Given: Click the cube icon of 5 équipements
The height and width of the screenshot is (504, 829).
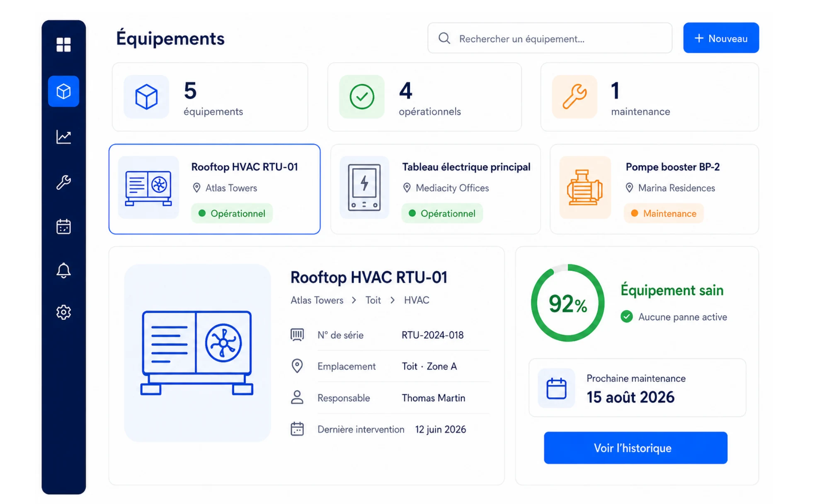Looking at the screenshot, I should click(x=146, y=97).
